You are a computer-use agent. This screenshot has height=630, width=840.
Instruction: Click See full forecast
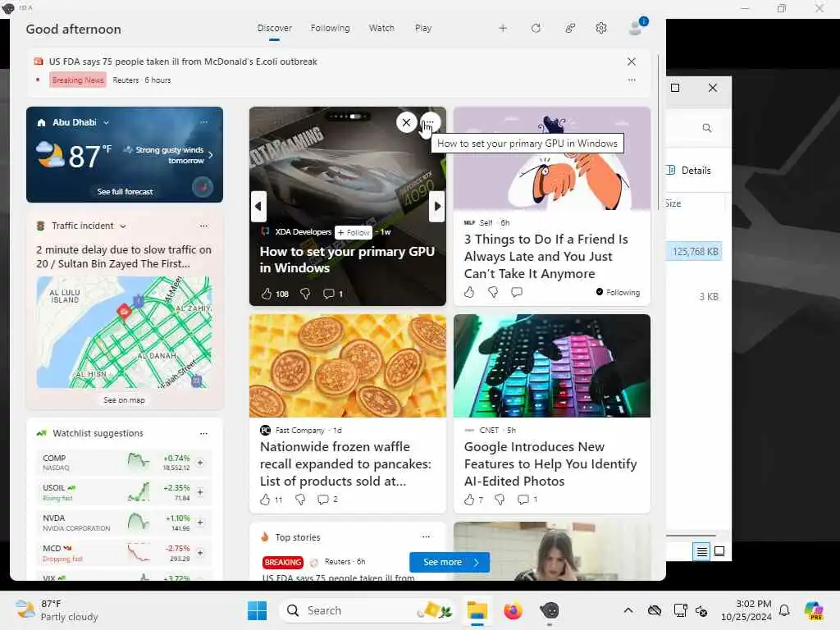click(125, 191)
